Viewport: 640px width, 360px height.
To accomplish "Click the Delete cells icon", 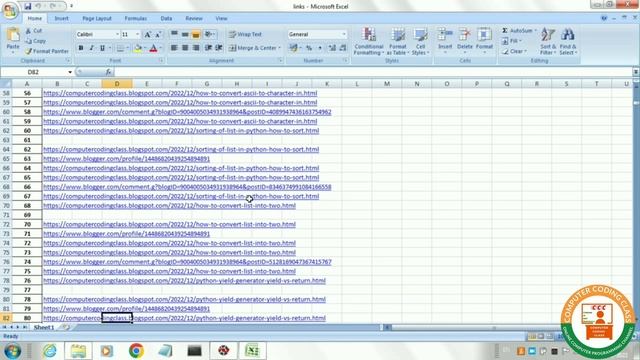I will 464,35.
